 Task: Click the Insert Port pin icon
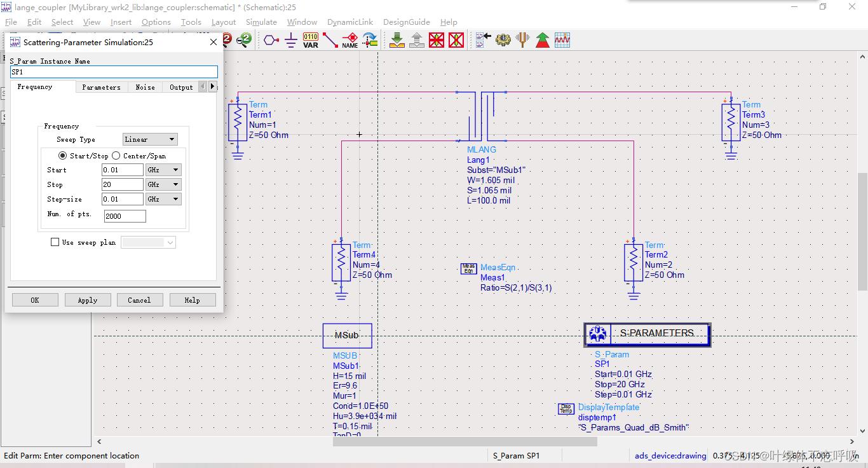[271, 41]
